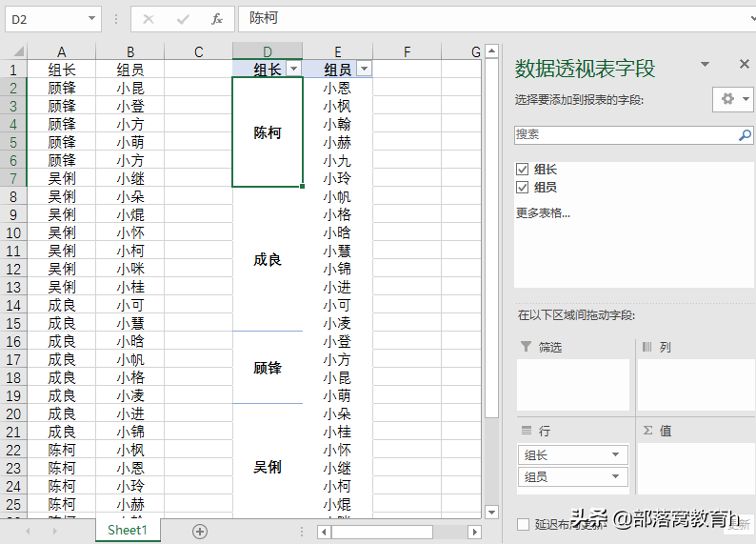
Task: Open the task pane options arrow
Action: point(705,64)
